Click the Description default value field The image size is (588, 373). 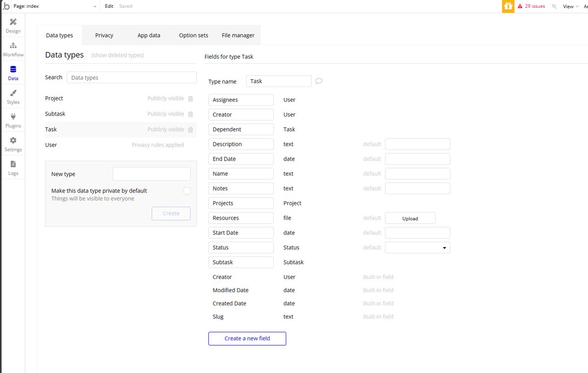coord(417,144)
